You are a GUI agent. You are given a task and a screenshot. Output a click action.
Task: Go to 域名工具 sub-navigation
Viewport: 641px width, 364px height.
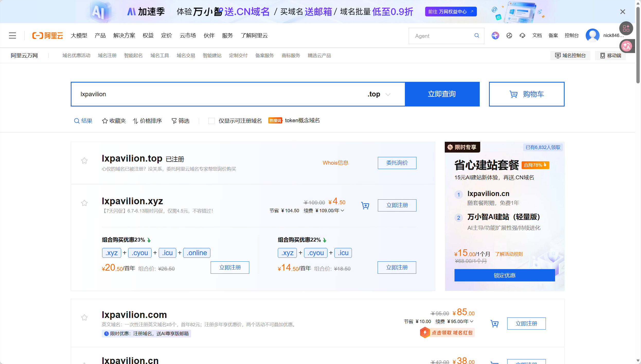pos(160,56)
